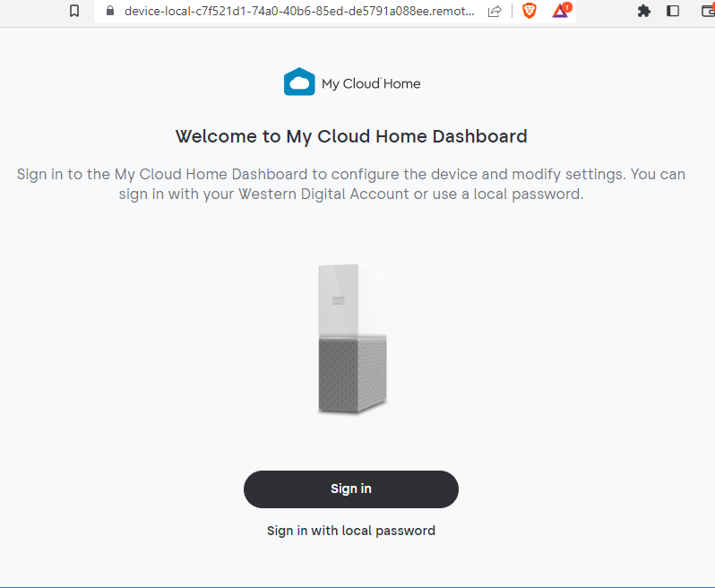Click the gray textured base of the device image
Viewport: 715px width, 588px height.
[353, 376]
